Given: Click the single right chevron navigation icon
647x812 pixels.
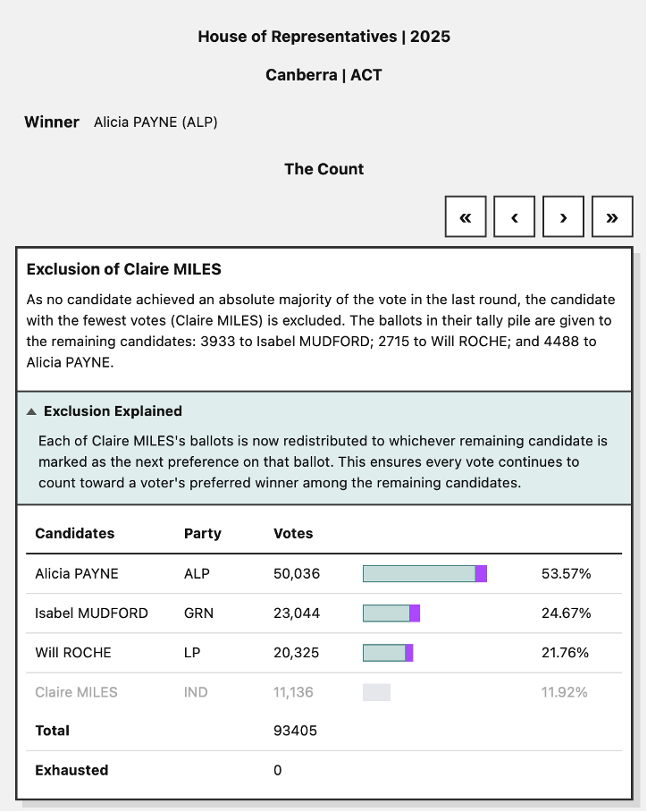Looking at the screenshot, I should tap(563, 216).
